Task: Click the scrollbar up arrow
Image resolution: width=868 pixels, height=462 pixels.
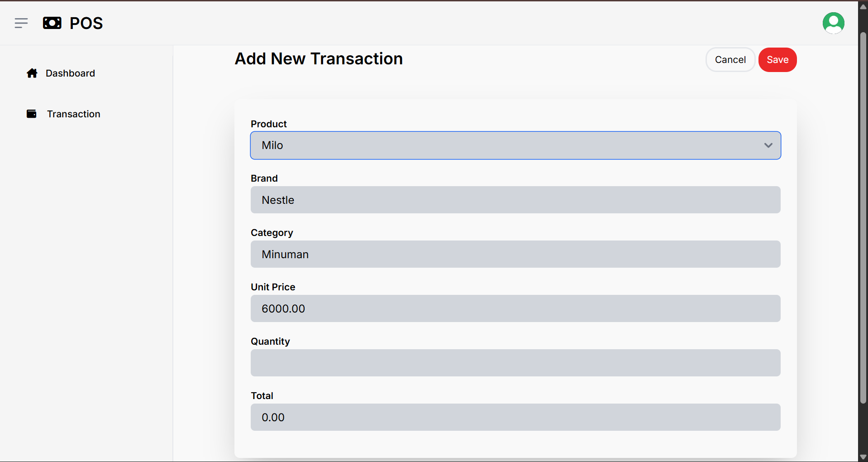Action: point(863,7)
